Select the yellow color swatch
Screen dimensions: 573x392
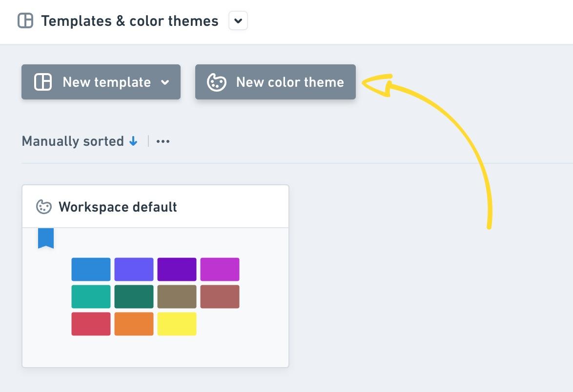[177, 324]
